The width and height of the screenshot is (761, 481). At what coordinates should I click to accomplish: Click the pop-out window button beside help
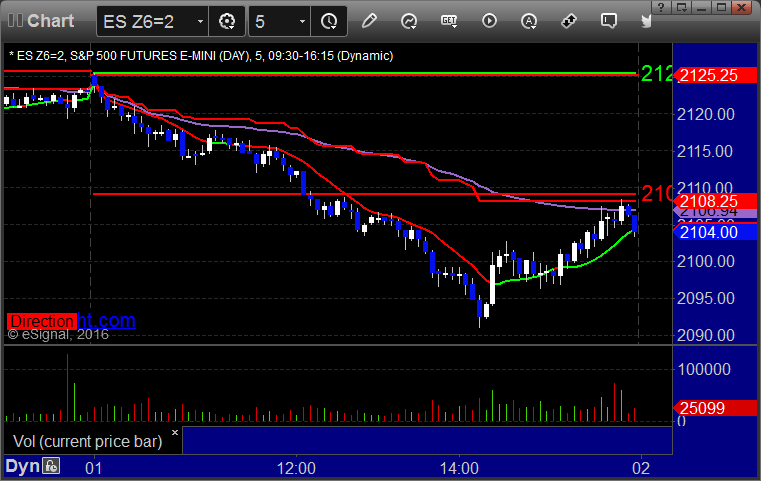click(x=681, y=7)
